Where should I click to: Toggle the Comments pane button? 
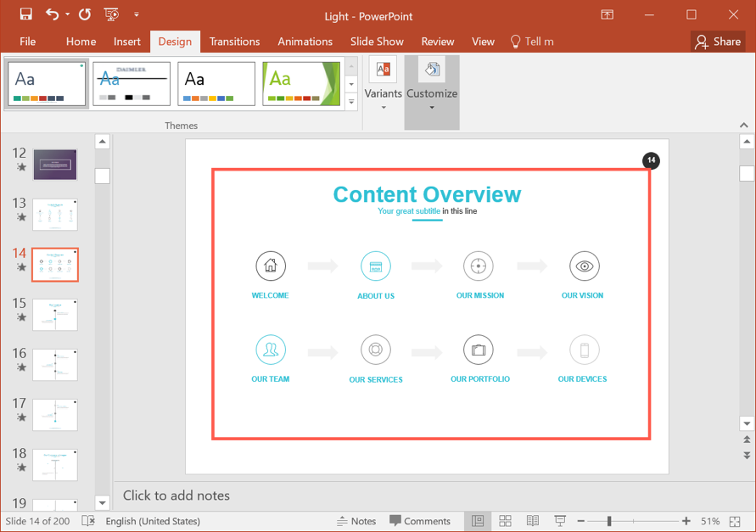420,521
